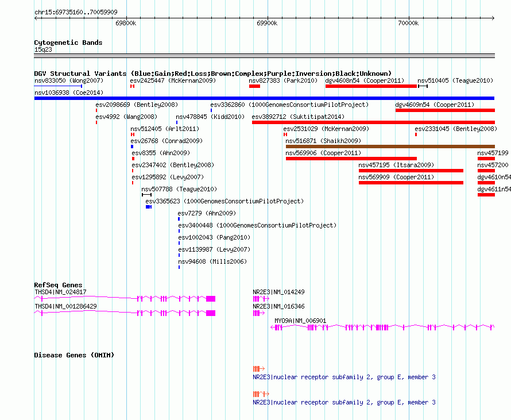Open the nsv478845 (Kidd2010) label
This screenshot has width=511, height=420.
coord(210,117)
